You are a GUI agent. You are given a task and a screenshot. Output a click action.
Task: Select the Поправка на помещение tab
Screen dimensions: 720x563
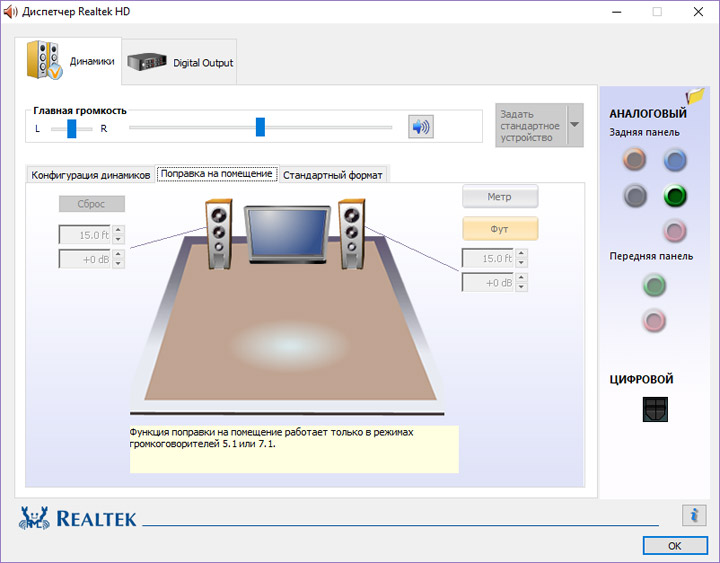pyautogui.click(x=217, y=174)
